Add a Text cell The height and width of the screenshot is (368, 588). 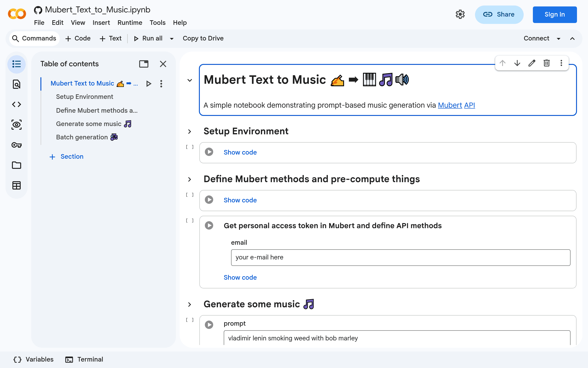110,38
